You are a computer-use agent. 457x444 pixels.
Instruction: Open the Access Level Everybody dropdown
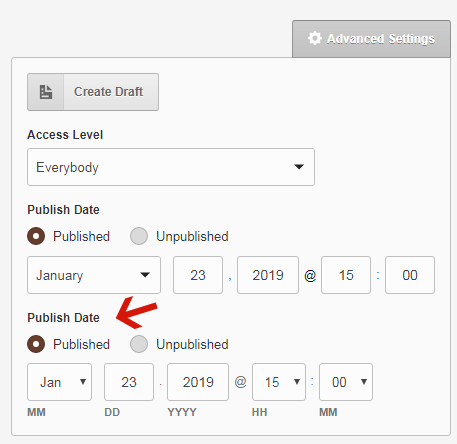[171, 167]
